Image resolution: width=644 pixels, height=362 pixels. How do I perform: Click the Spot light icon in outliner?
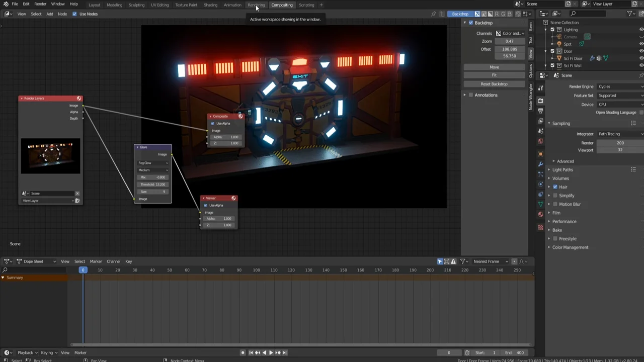tap(559, 44)
